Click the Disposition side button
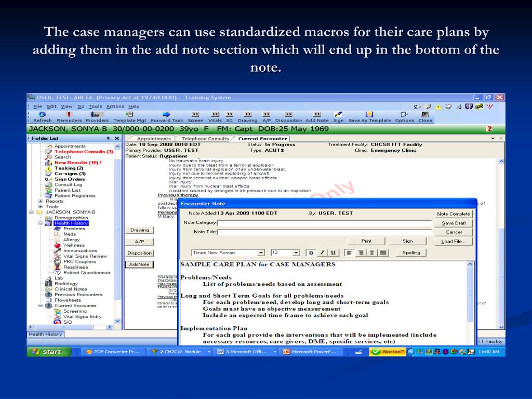 pyautogui.click(x=139, y=253)
